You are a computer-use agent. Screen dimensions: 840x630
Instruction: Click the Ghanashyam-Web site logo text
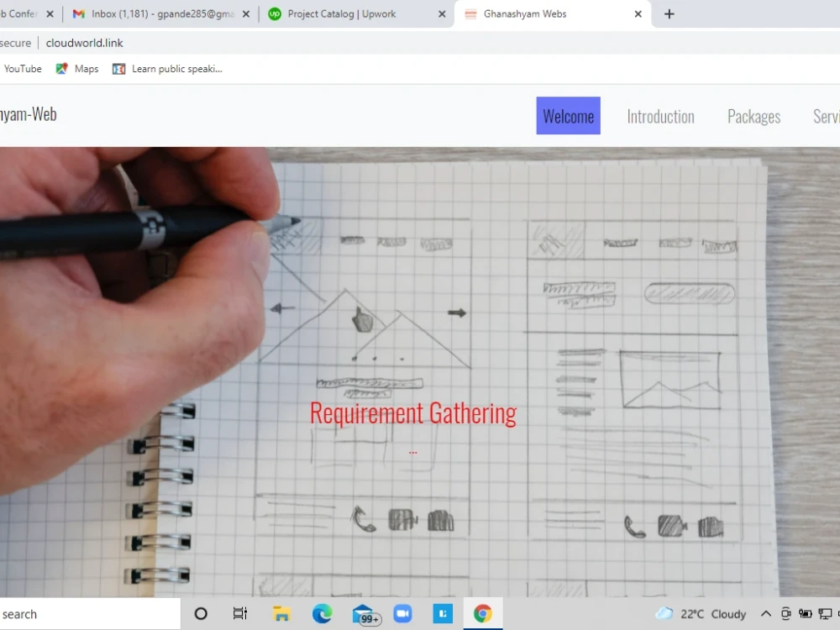(x=28, y=114)
